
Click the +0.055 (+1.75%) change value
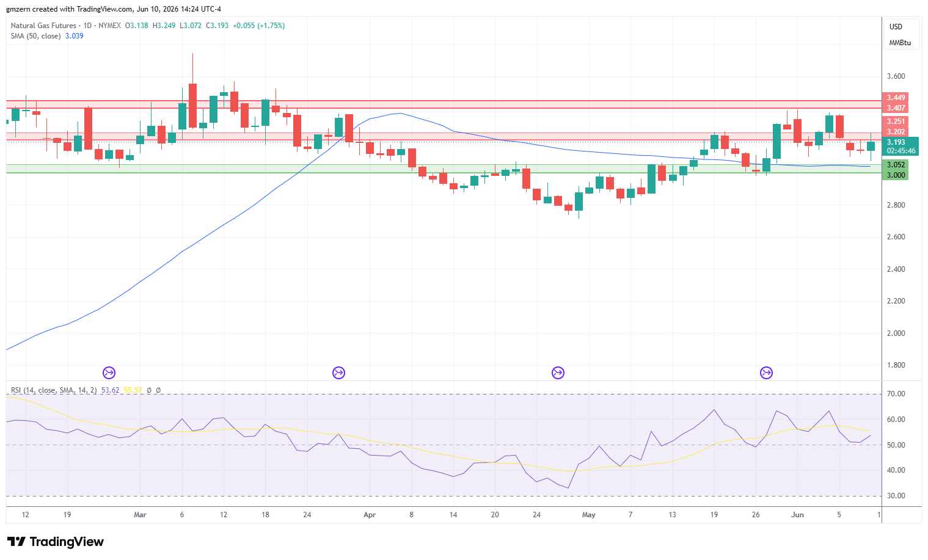[259, 26]
